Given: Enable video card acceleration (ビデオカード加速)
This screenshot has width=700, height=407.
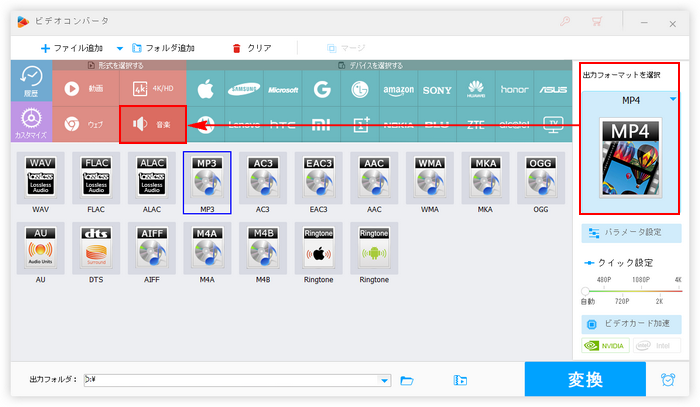Looking at the screenshot, I should click(x=631, y=326).
